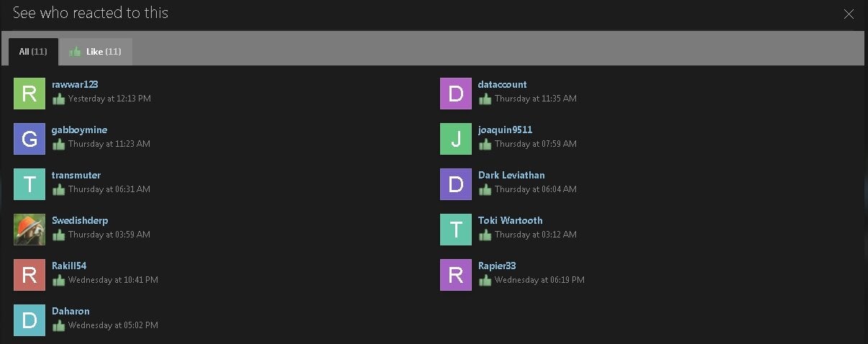Open Rakill54's profile link
Image resolution: width=868 pixels, height=344 pixels.
[69, 266]
